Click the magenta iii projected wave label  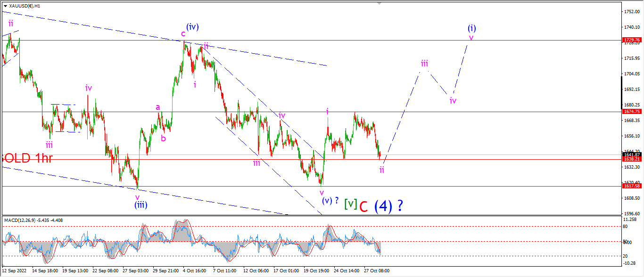click(x=425, y=63)
